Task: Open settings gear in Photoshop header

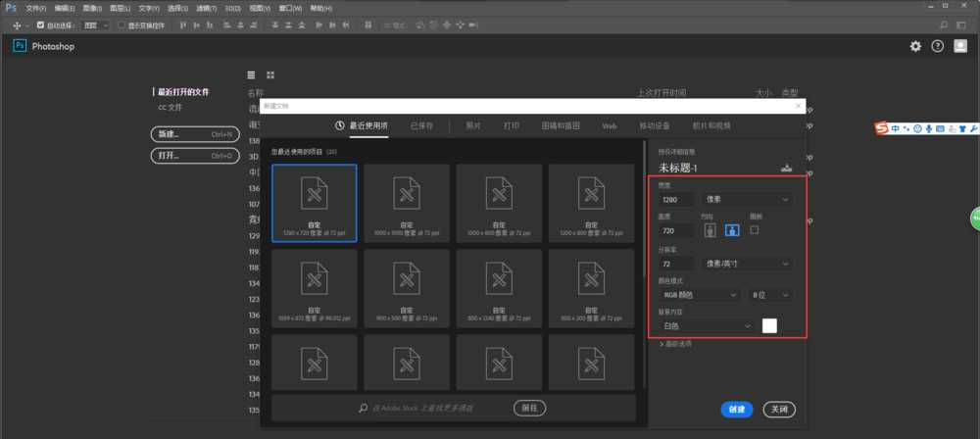Action: [x=915, y=46]
